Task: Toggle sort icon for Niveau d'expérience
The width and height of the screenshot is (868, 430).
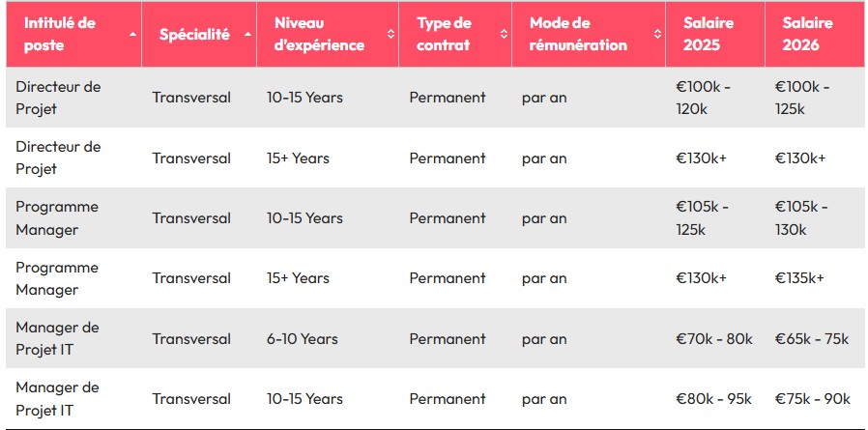Action: click(391, 34)
